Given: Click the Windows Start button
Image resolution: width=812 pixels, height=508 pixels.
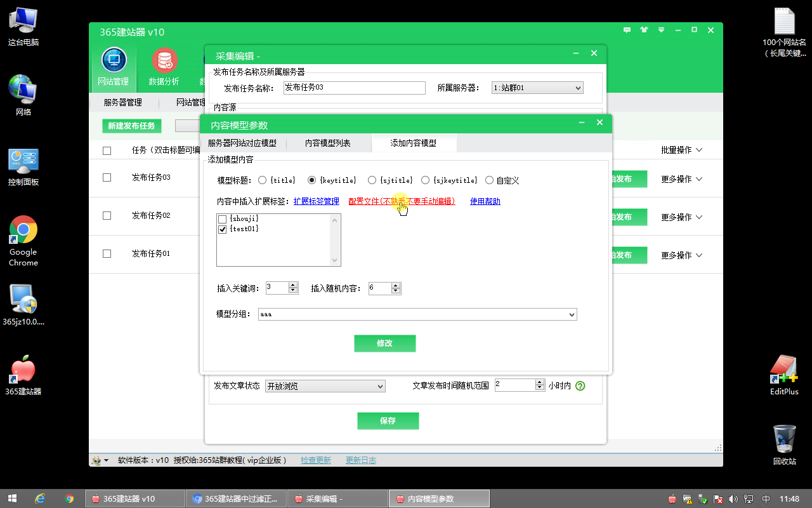Looking at the screenshot, I should 12,498.
